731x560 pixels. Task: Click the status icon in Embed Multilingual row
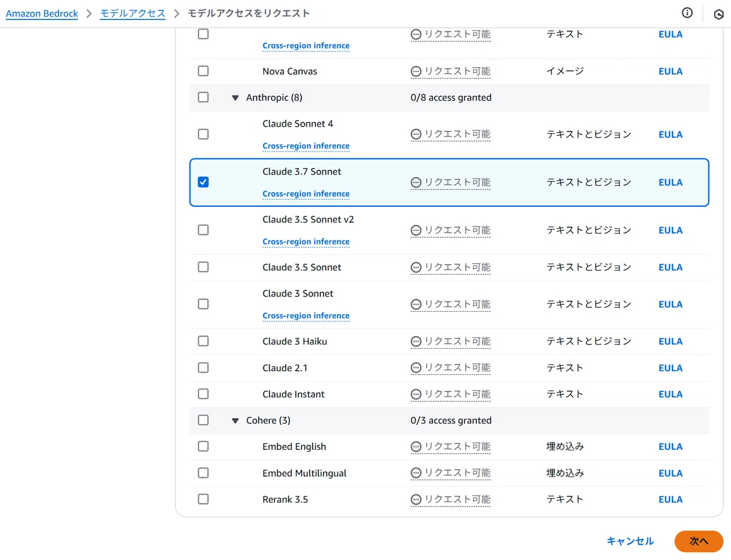[x=416, y=473]
